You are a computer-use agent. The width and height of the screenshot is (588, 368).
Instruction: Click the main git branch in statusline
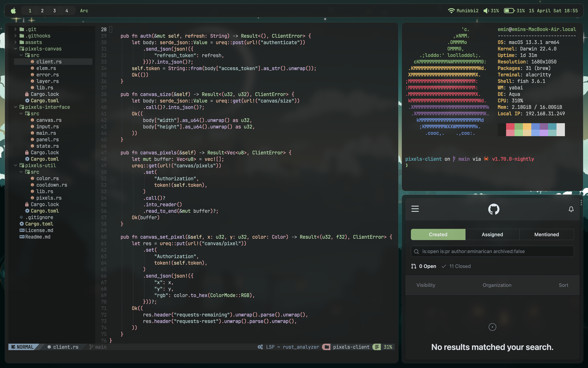[x=98, y=347]
